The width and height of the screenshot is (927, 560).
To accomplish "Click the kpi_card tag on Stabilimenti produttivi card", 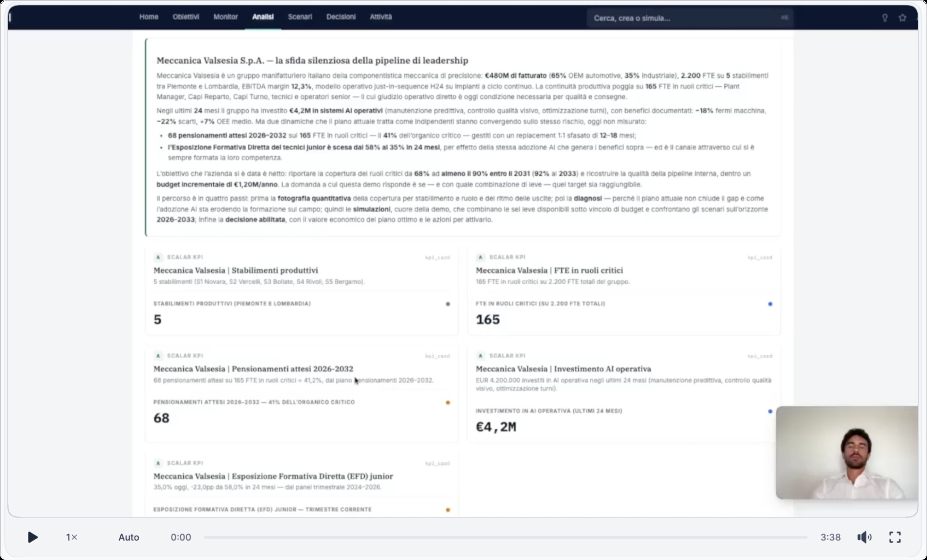I will (438, 258).
